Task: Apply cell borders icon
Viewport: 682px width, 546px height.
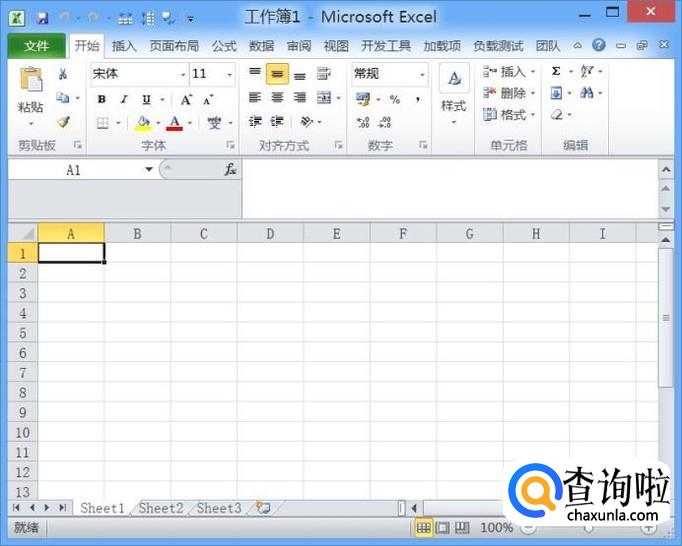Action: pyautogui.click(x=103, y=124)
